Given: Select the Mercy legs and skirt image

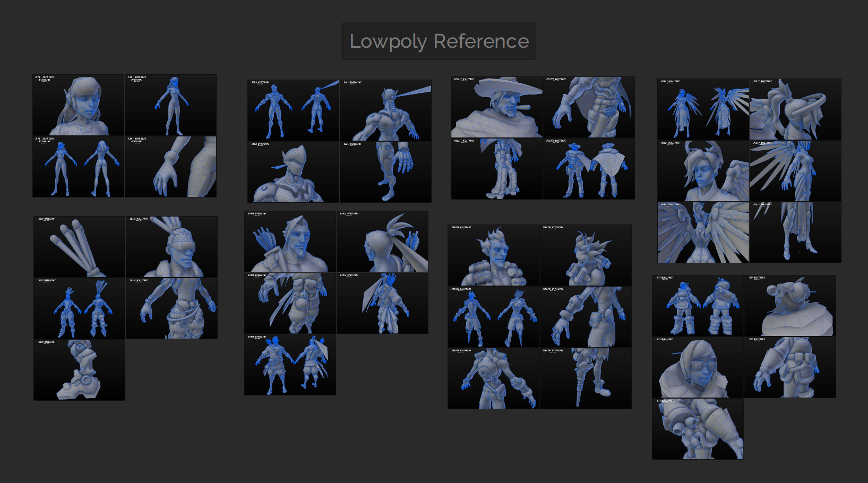Looking at the screenshot, I should click(795, 232).
